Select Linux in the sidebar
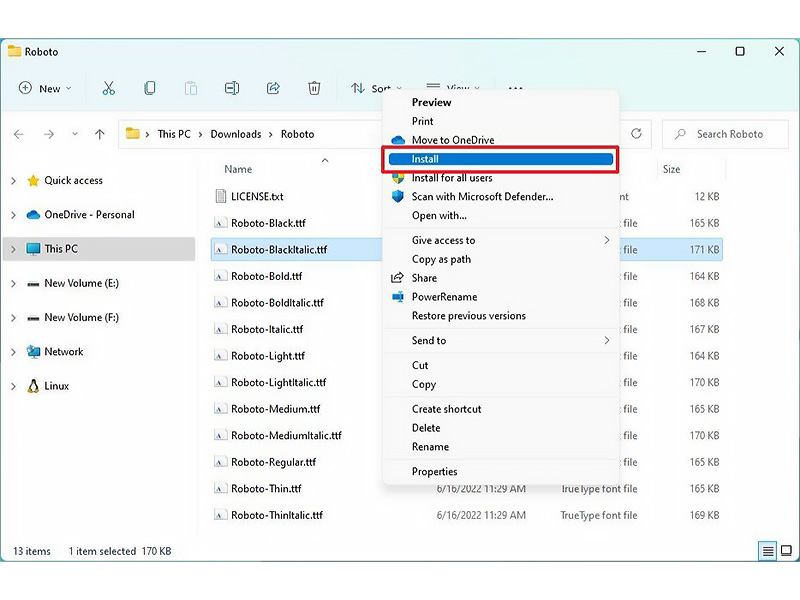This screenshot has height=600, width=800. tap(57, 386)
